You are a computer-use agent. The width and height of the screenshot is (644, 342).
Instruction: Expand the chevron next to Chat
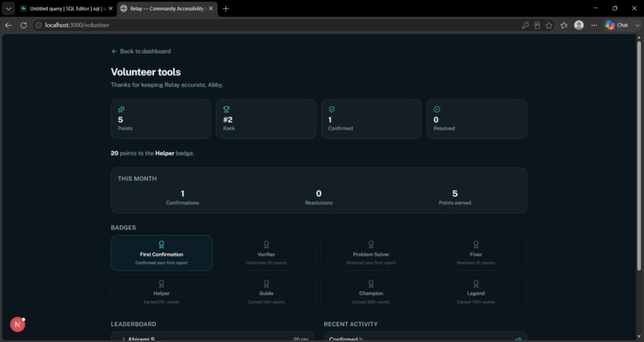coord(637,25)
